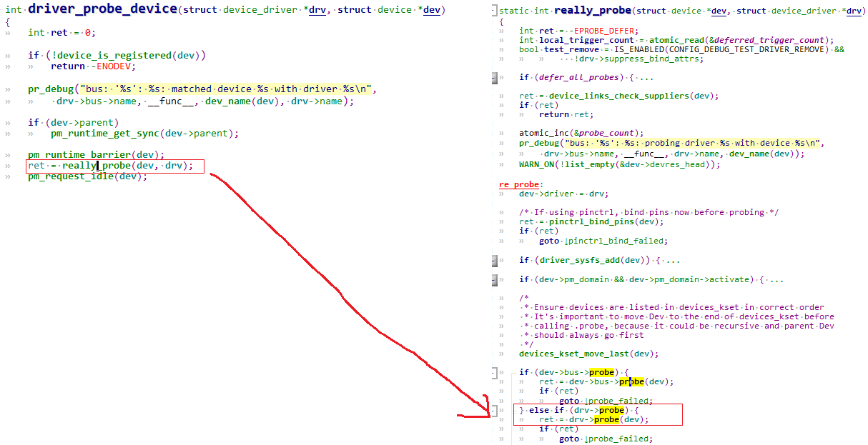The image size is (868, 445).
Task: Click "devices_kset_move_last" call
Action: [573, 354]
